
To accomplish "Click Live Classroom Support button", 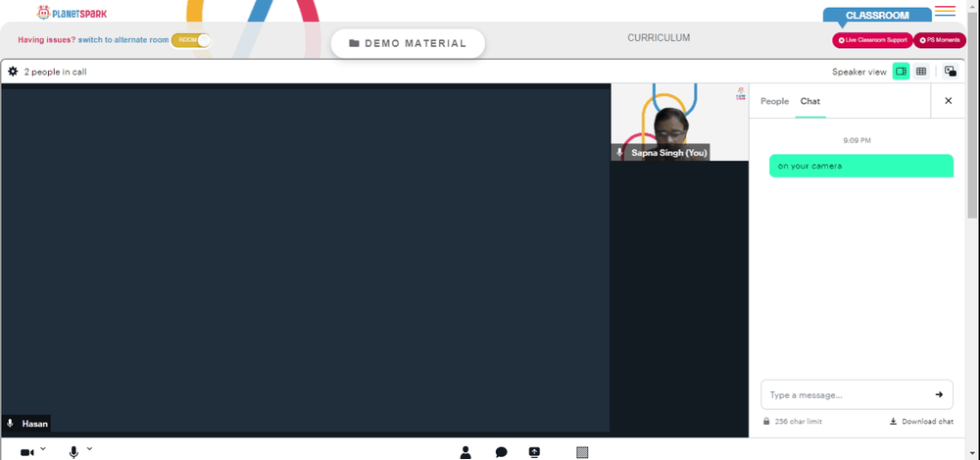I will tap(872, 40).
